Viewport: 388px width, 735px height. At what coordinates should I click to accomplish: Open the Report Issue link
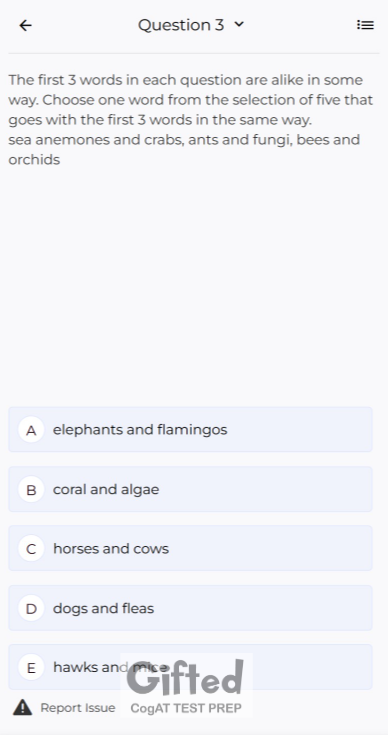coord(77,708)
